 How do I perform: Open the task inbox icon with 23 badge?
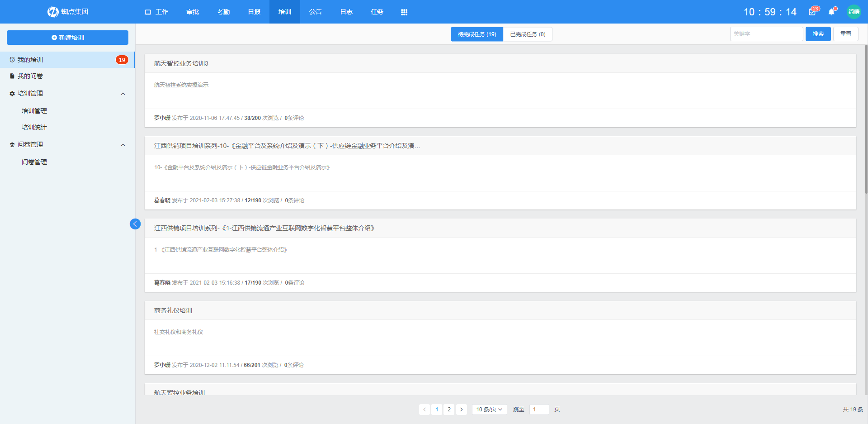click(x=812, y=12)
